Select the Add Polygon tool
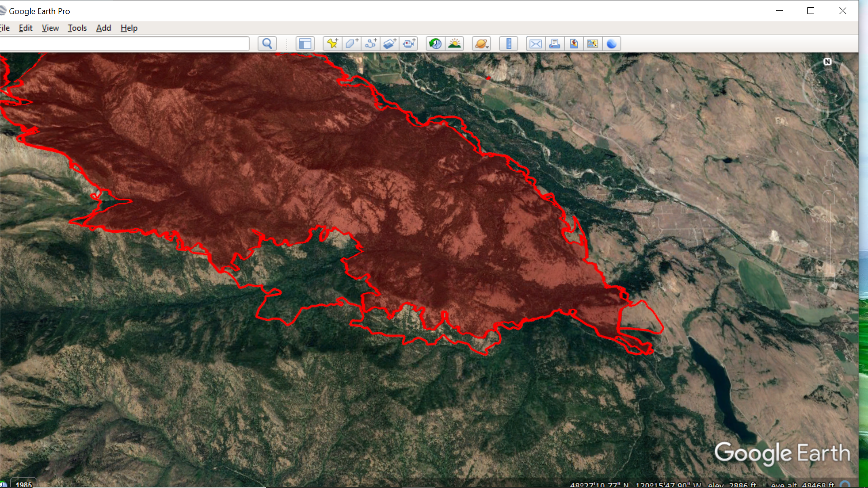Image resolution: width=868 pixels, height=488 pixels. [x=352, y=44]
